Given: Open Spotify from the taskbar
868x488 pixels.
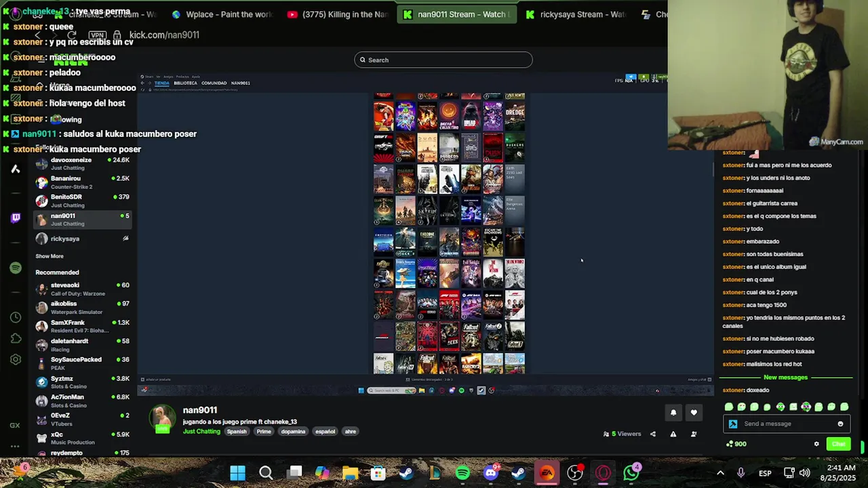Looking at the screenshot, I should point(462,472).
